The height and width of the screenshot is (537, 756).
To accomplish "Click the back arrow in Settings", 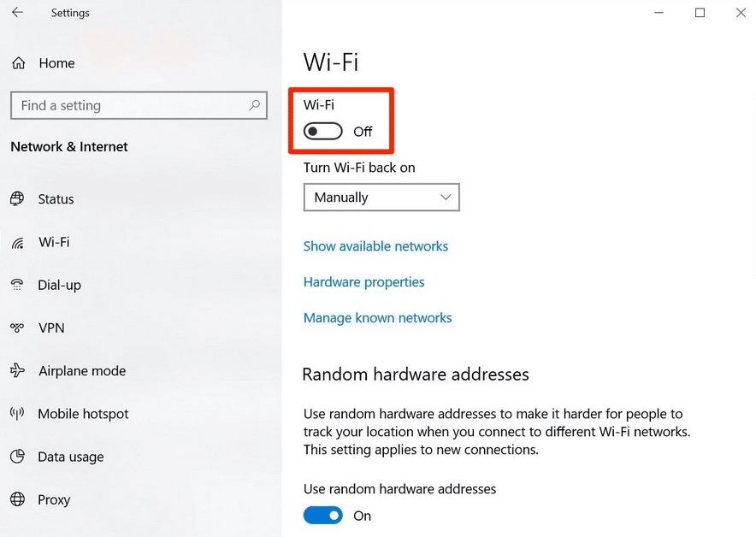I will (17, 12).
